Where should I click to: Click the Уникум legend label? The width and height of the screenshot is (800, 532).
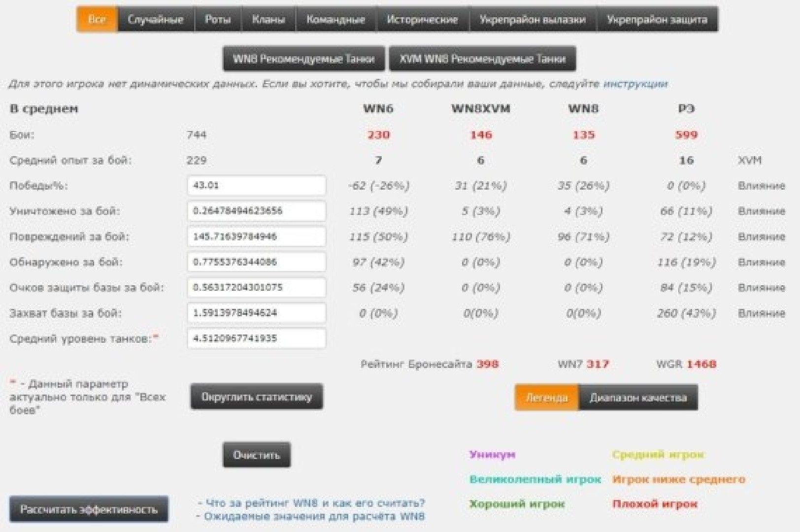click(492, 455)
